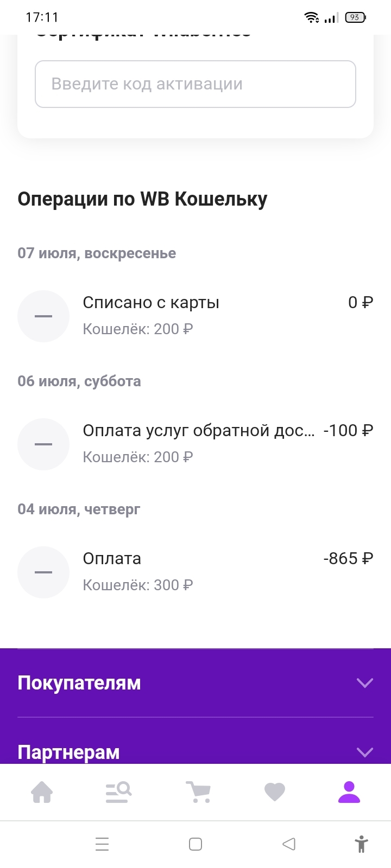Image resolution: width=391 pixels, height=868 pixels.
Task: Click the Введите код активации input field
Action: pyautogui.click(x=195, y=84)
